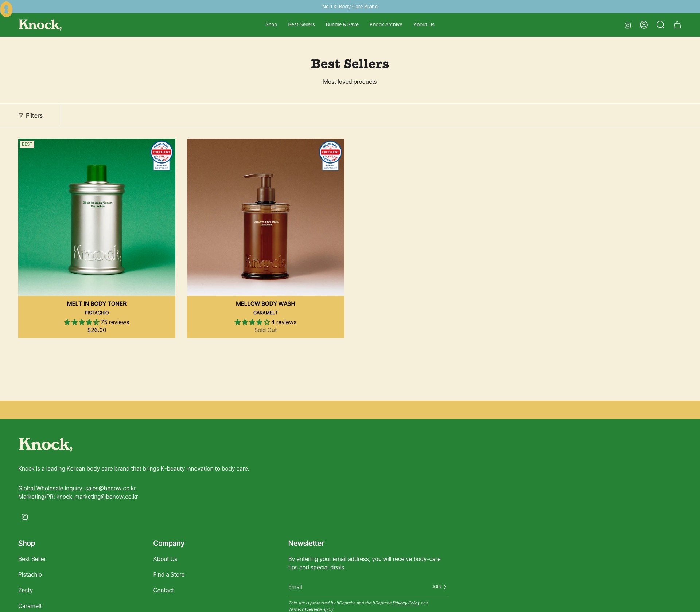Open Knock Archive in navigation
This screenshot has width=700, height=612.
coord(386,24)
